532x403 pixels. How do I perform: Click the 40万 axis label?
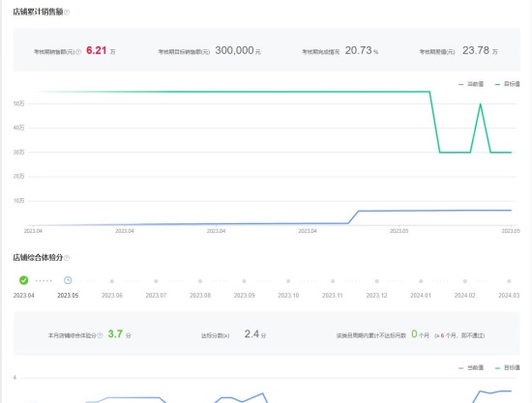point(19,128)
